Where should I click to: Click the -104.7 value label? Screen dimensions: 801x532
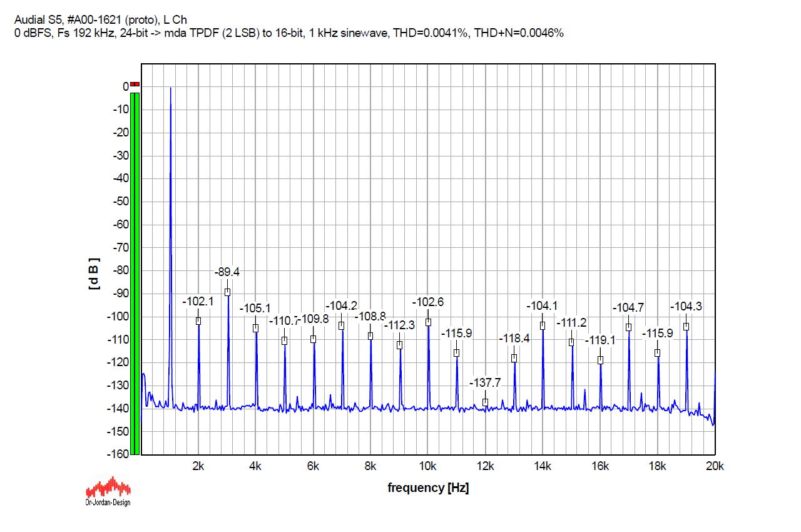point(628,308)
